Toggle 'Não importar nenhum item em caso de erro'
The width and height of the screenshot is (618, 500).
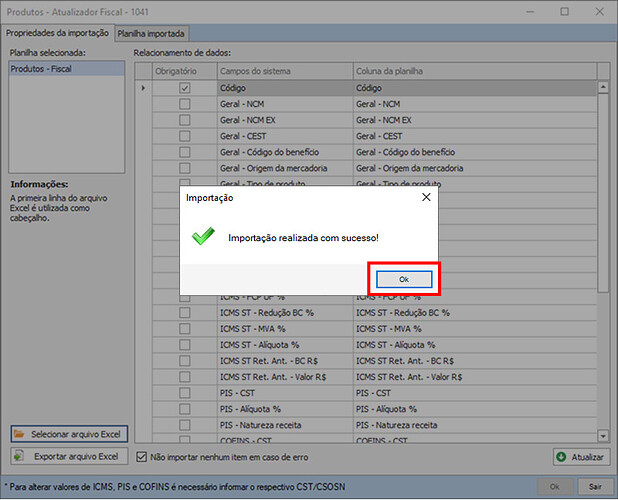pyautogui.click(x=140, y=457)
